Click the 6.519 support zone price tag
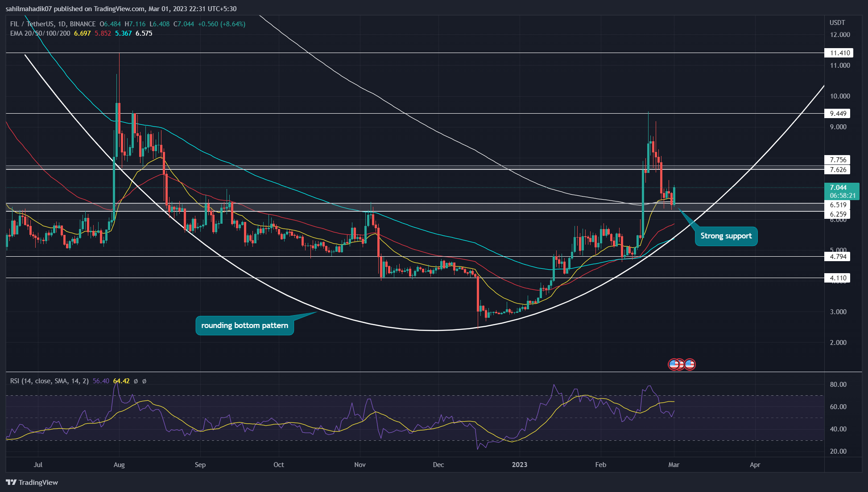Screen dimensions: 868x492 click(x=838, y=205)
